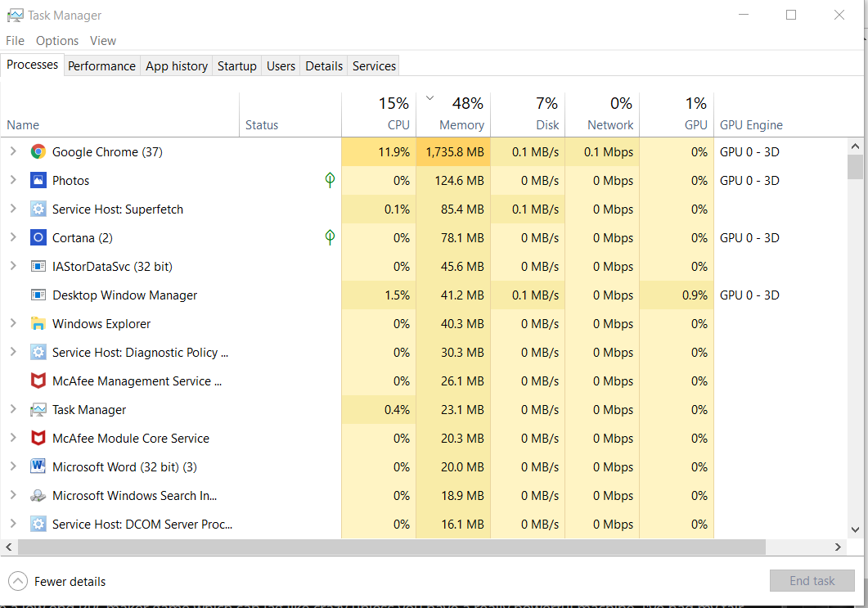Viewport: 868px width, 608px height.
Task: Click the McAfee Management Service shield icon
Action: 38,381
